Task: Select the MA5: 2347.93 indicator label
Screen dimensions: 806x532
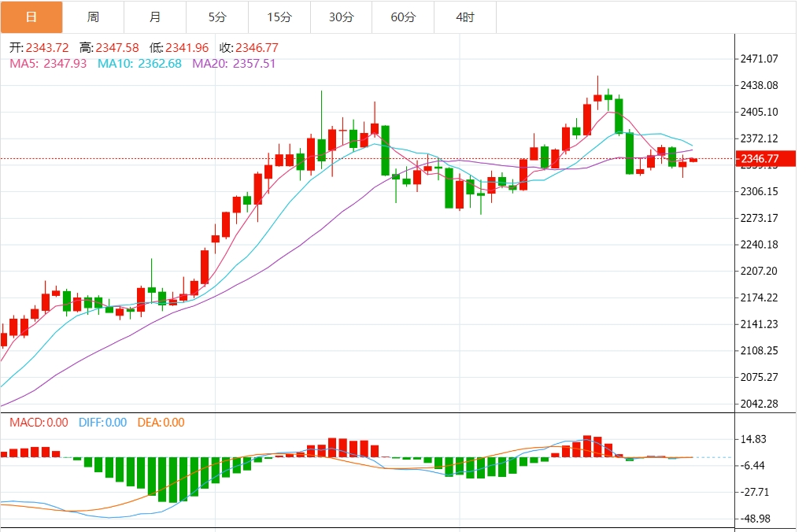Action: click(48, 64)
